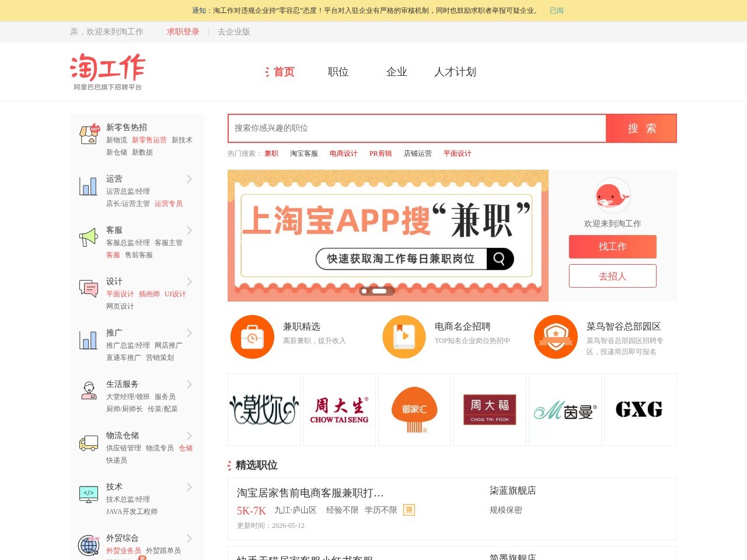This screenshot has width=747, height=560.
Task: Click the job search input field
Action: point(417,128)
